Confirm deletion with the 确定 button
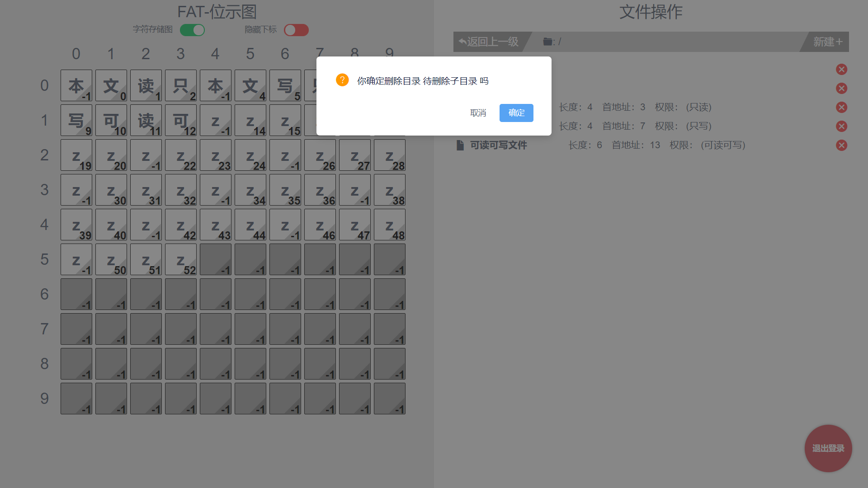This screenshot has height=488, width=868. (516, 113)
